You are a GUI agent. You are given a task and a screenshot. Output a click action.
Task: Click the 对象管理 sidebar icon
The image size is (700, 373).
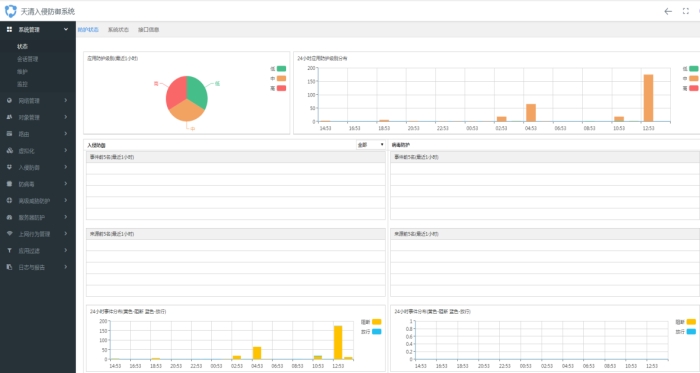click(x=9, y=117)
